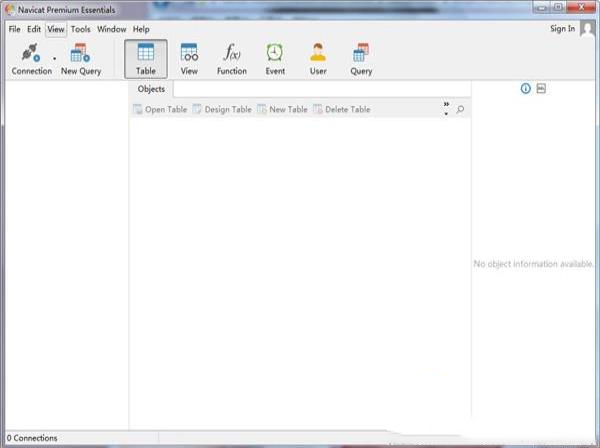Click Sign In link

pos(562,29)
